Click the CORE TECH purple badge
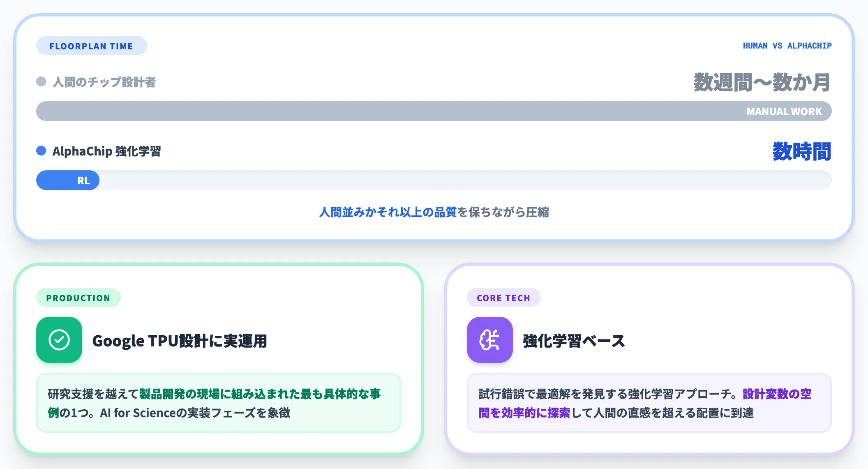 (x=503, y=297)
